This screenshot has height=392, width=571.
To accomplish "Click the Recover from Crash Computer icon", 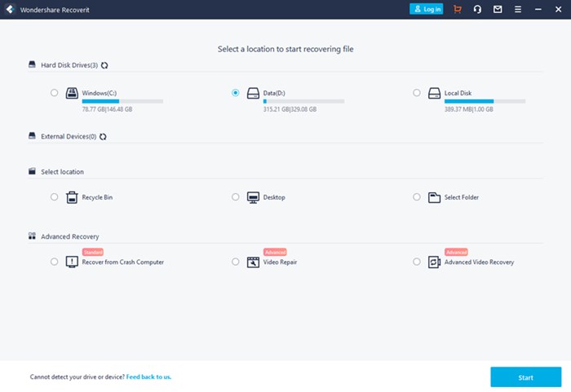I will pos(72,262).
